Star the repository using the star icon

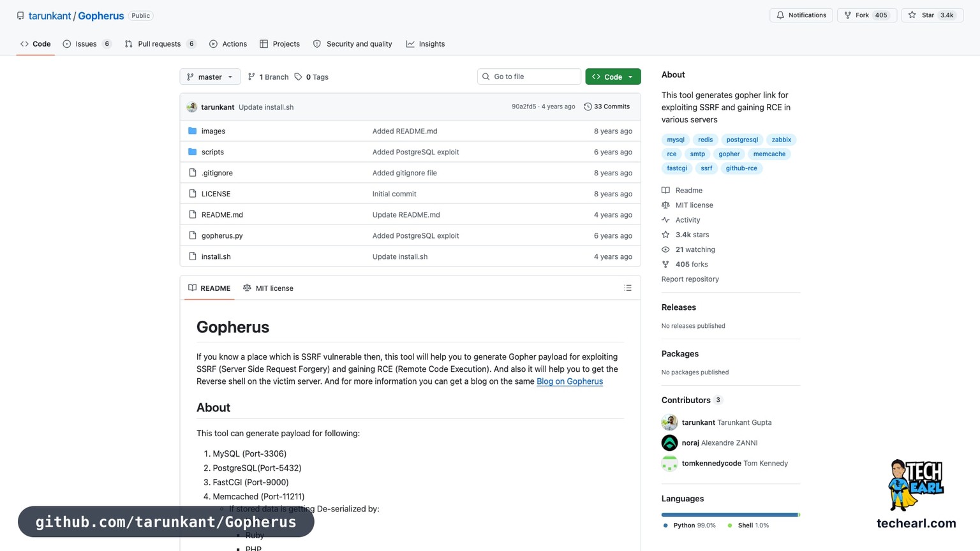(912, 15)
